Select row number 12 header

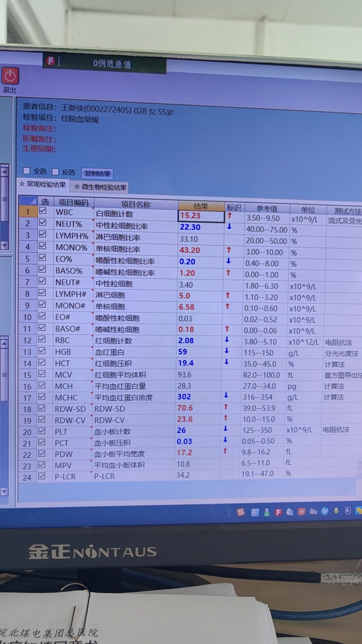[27, 340]
